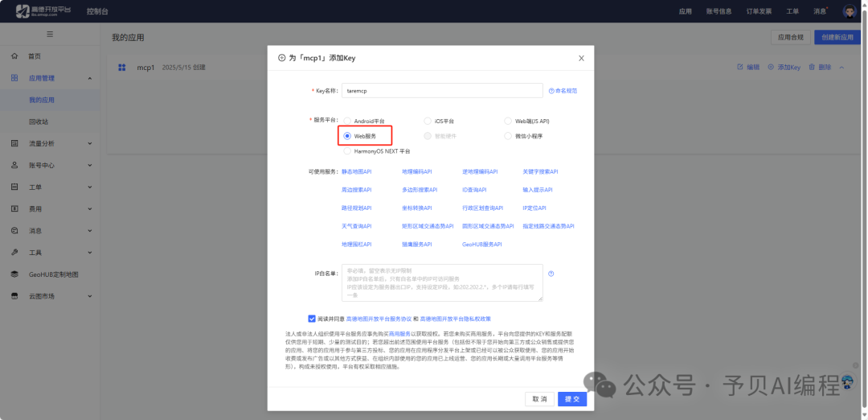Expand the 消息 sidebar section
868x420 pixels.
(90, 230)
